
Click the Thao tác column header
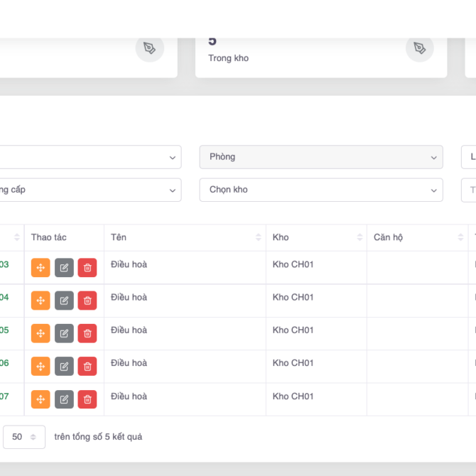tap(49, 237)
